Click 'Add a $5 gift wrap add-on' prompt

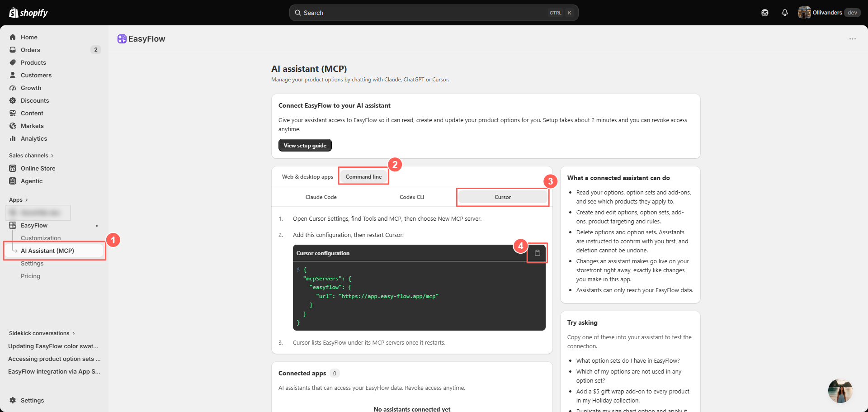(x=633, y=396)
